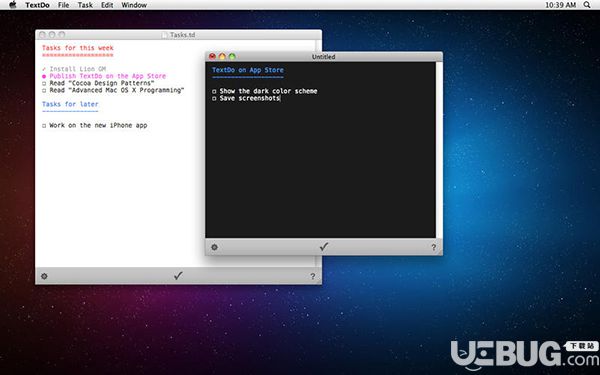600x375 pixels.
Task: Open help question mark in Untitled window
Action: pos(434,248)
